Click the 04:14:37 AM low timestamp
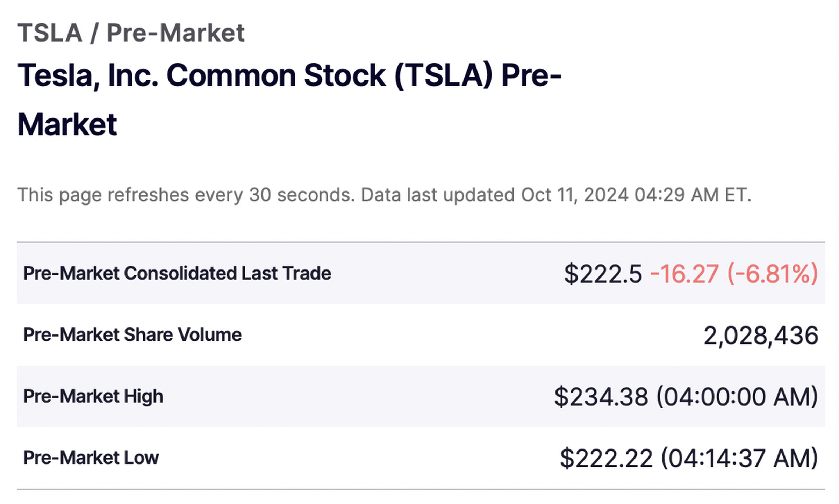Image resolution: width=839 pixels, height=504 pixels. pyautogui.click(x=740, y=458)
